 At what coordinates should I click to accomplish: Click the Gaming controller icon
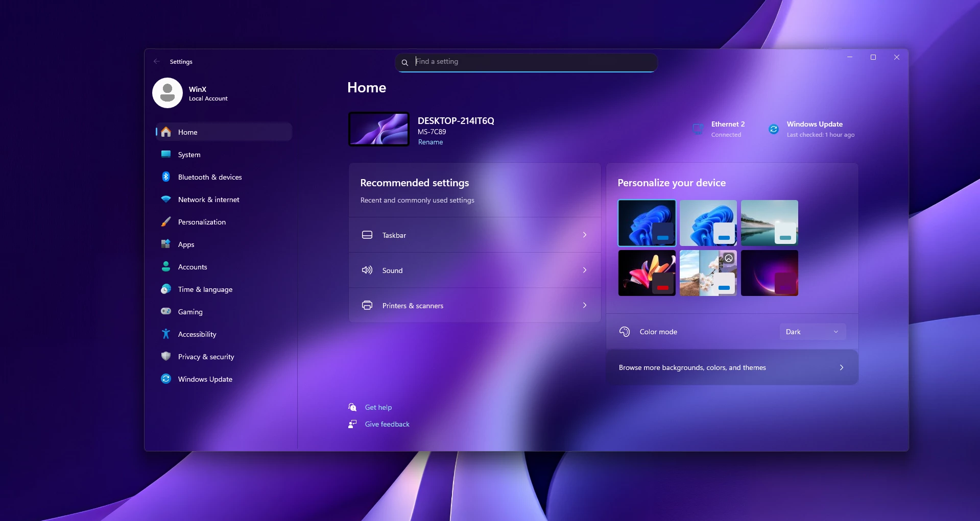pos(166,311)
